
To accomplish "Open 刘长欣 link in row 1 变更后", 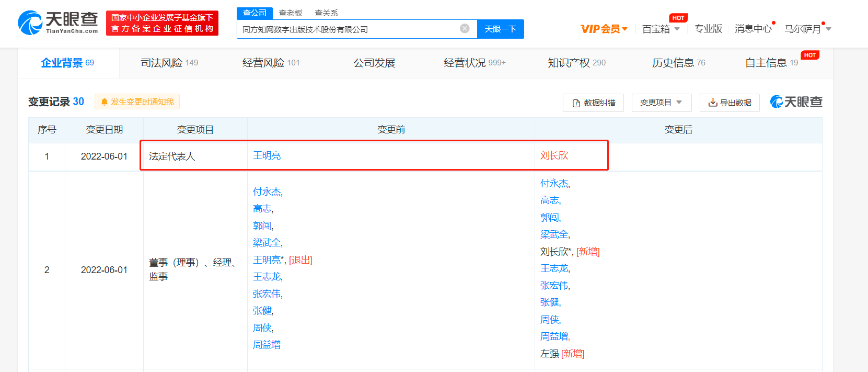I will [x=554, y=155].
